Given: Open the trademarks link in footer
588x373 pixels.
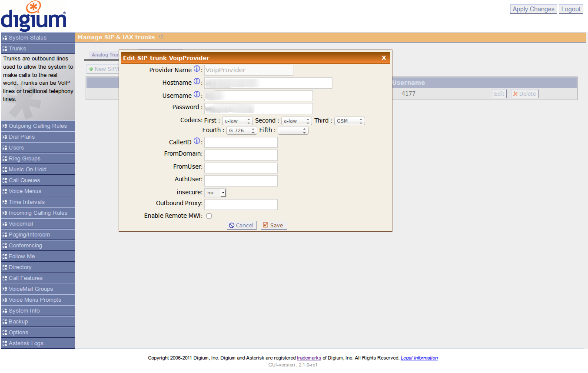Looking at the screenshot, I should coord(309,358).
